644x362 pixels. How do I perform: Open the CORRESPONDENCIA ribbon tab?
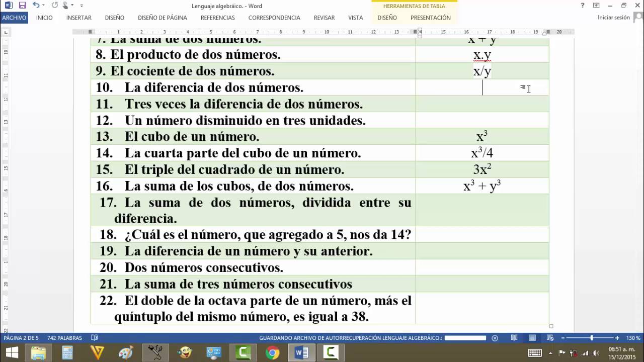pyautogui.click(x=274, y=18)
